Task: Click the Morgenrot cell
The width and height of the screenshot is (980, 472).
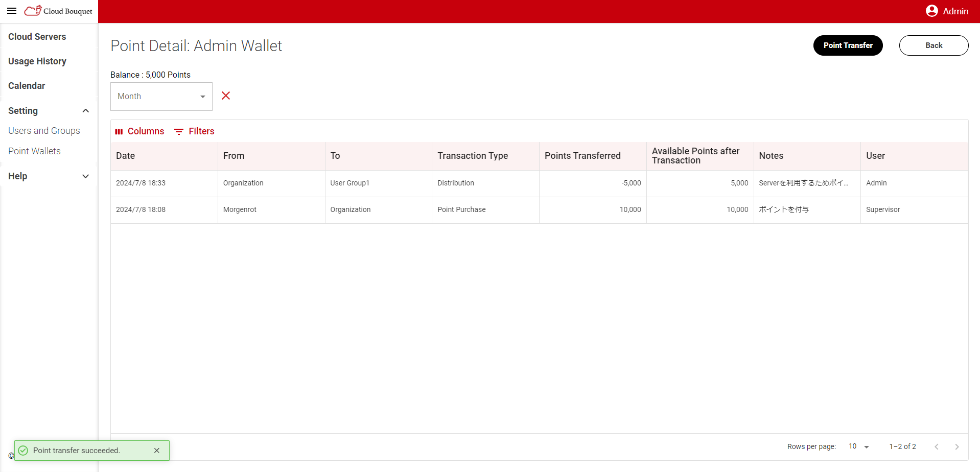Action: point(271,210)
